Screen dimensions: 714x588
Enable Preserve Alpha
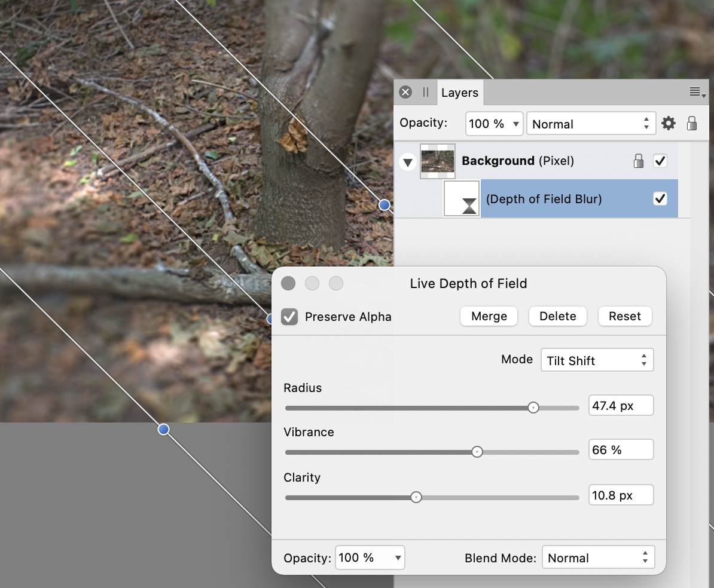click(x=289, y=317)
